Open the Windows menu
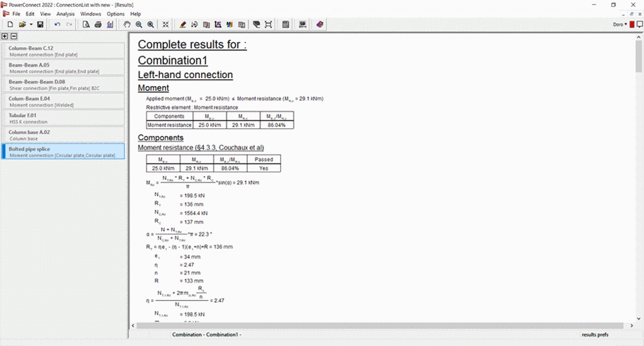This screenshot has height=346, width=644. (x=91, y=14)
